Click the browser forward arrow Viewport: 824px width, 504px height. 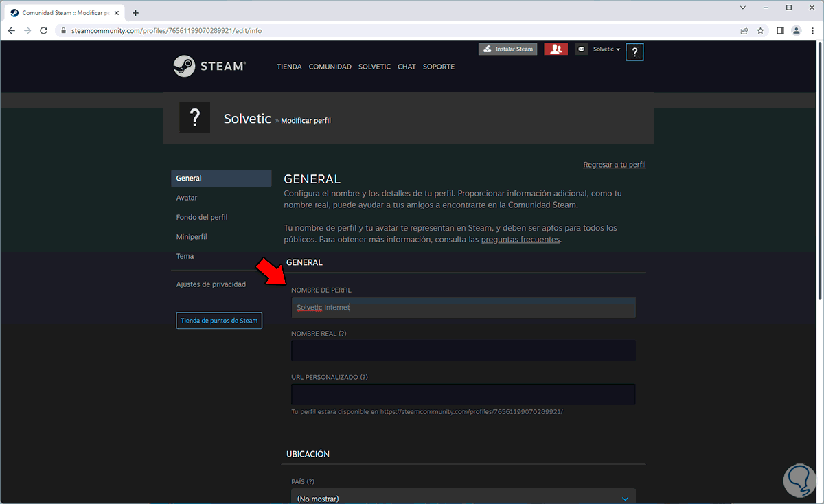click(x=28, y=31)
